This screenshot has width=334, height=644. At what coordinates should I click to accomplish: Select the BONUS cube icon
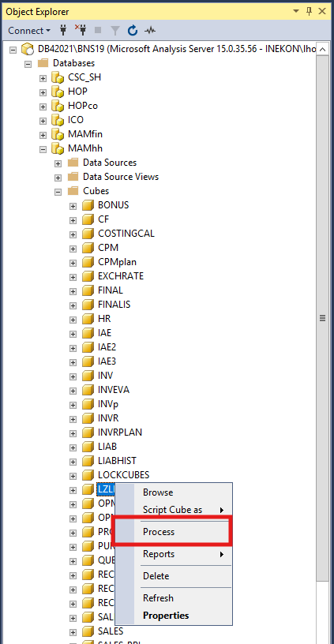pyautogui.click(x=88, y=205)
